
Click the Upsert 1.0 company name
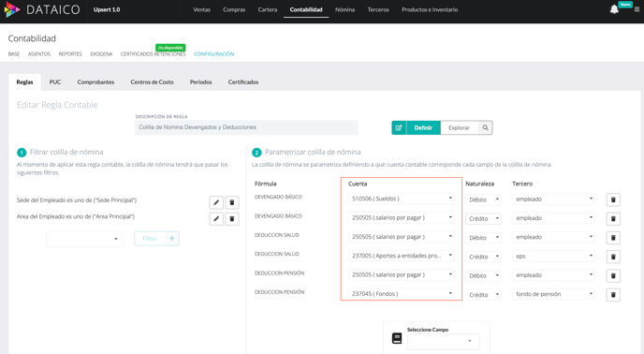point(107,9)
